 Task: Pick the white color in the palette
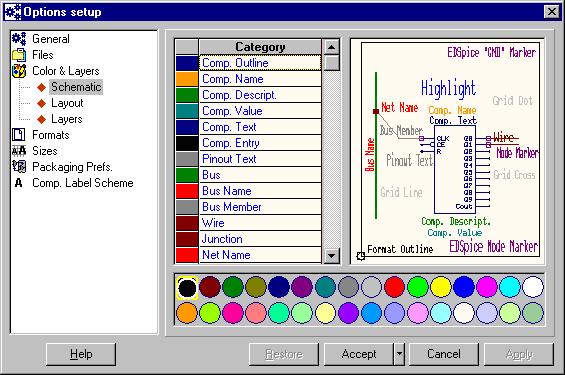tap(533, 287)
